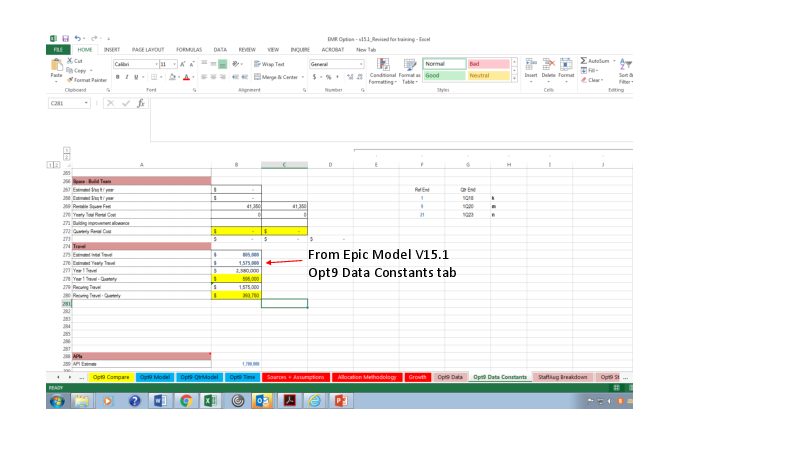Screen dimensions: 800x450
Task: Click the Format cells icon
Action: click(566, 68)
